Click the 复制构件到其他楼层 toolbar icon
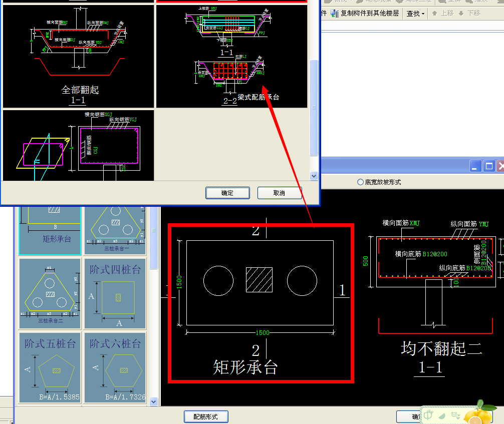Viewport: 504px width, 424px height. [x=335, y=13]
